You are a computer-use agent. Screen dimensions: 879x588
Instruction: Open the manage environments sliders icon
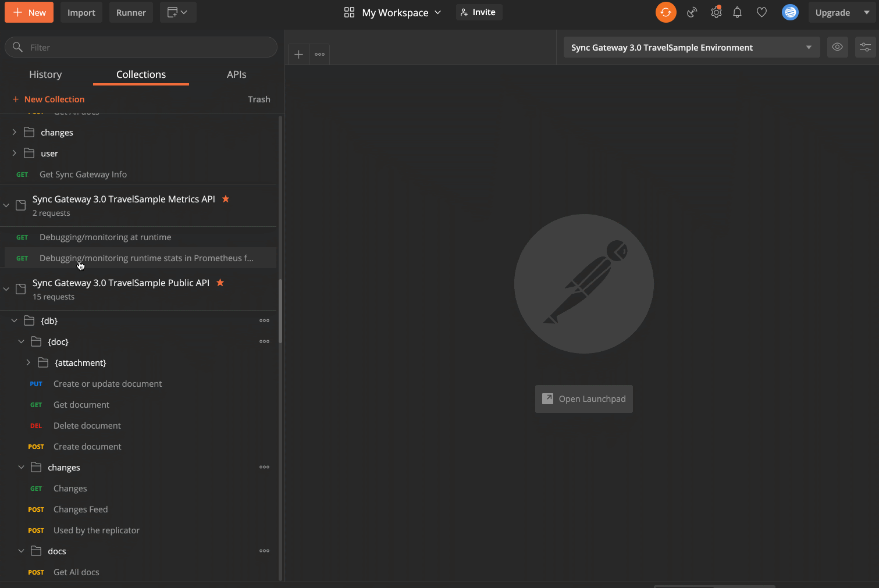click(865, 47)
